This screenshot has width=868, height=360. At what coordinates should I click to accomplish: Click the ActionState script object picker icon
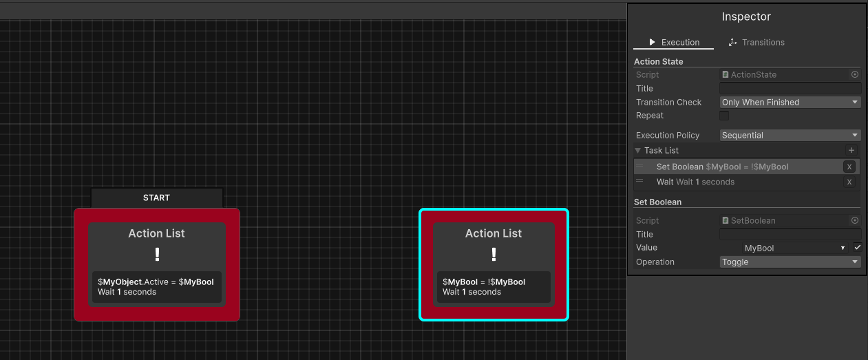click(x=855, y=74)
